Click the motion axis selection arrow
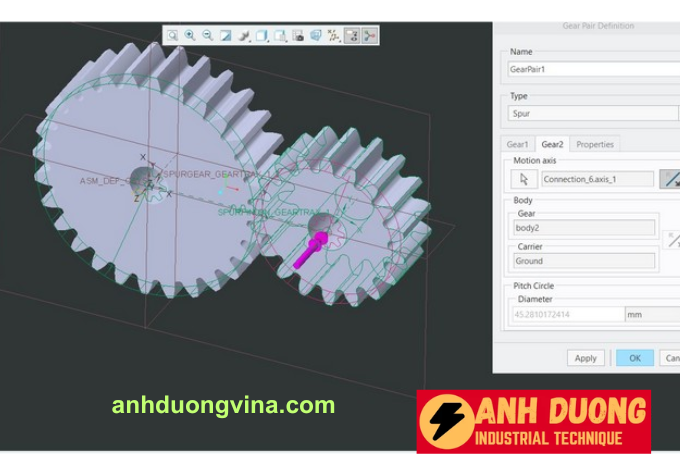The width and height of the screenshot is (680, 454). 522,179
